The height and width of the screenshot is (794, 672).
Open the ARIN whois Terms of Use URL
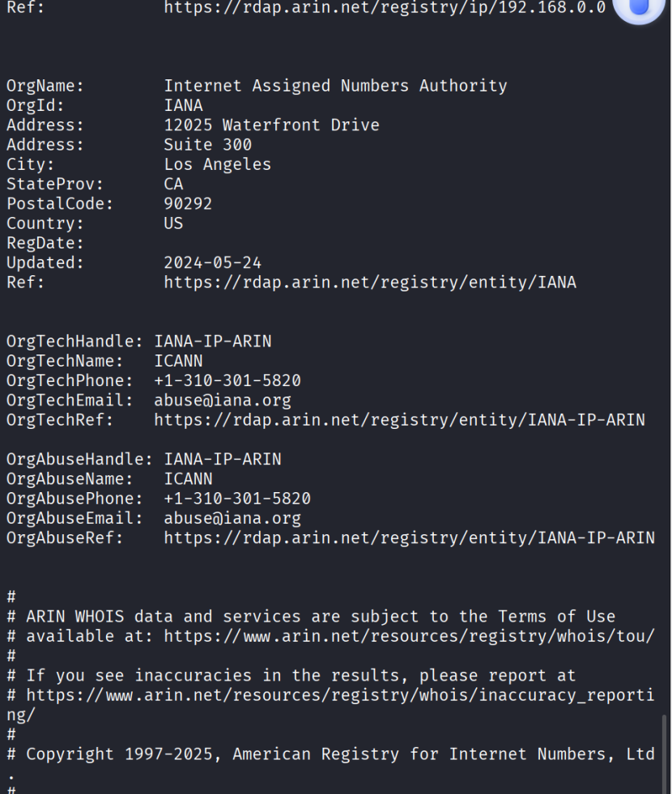coord(409,635)
